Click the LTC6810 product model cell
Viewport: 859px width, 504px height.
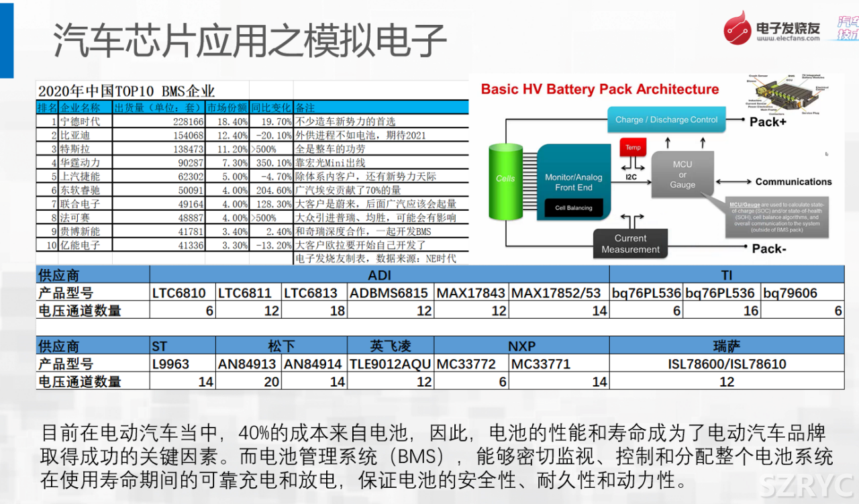click(x=182, y=293)
